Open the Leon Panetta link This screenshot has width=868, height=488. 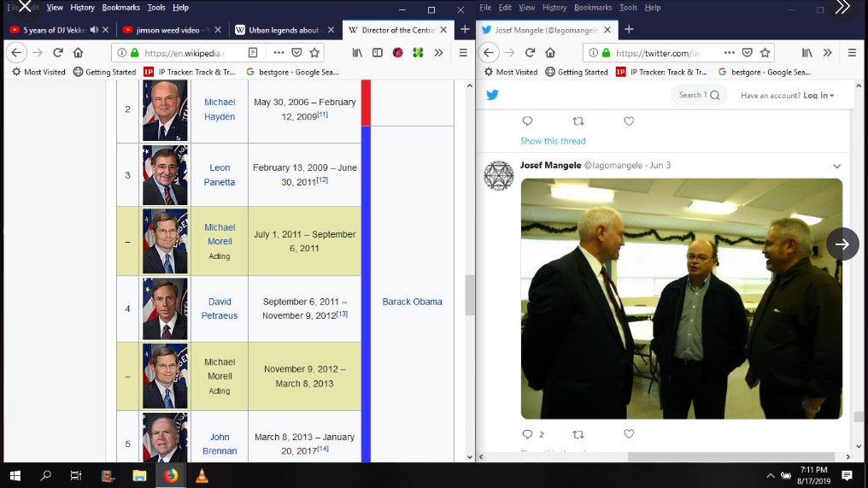pos(220,174)
